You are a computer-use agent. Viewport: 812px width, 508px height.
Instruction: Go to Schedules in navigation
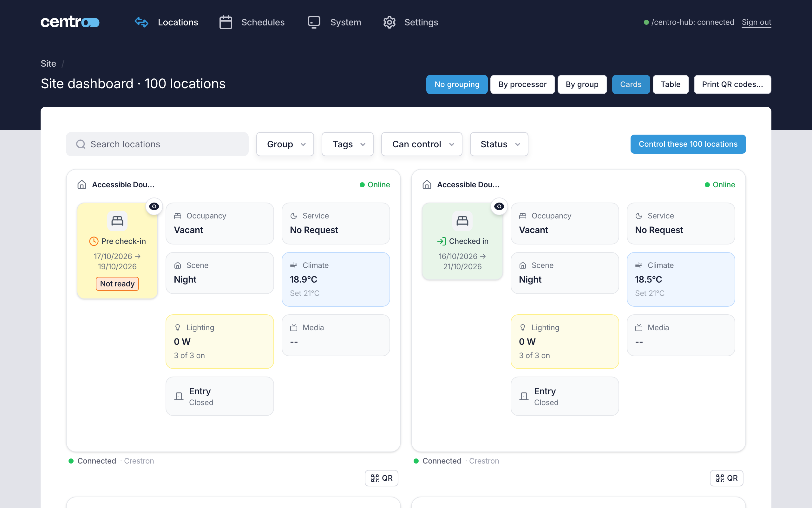click(252, 22)
